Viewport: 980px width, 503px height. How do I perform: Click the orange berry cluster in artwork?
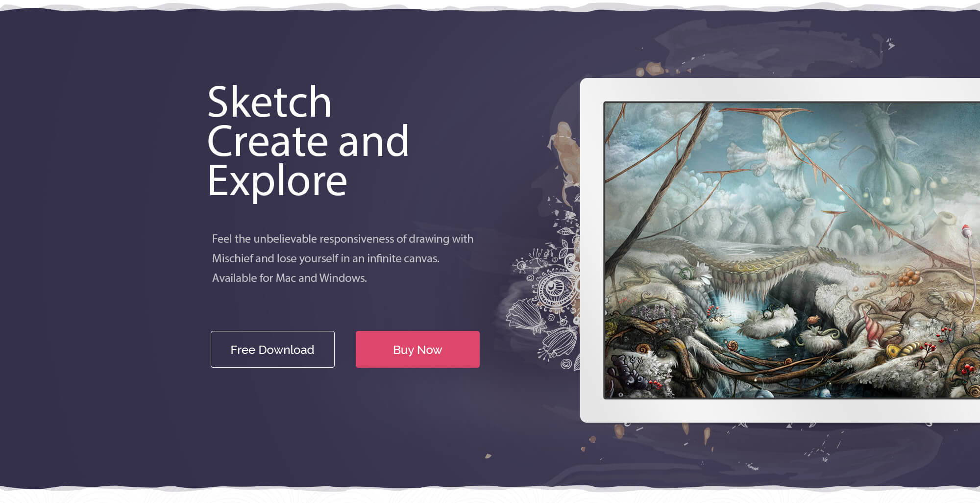point(906,277)
